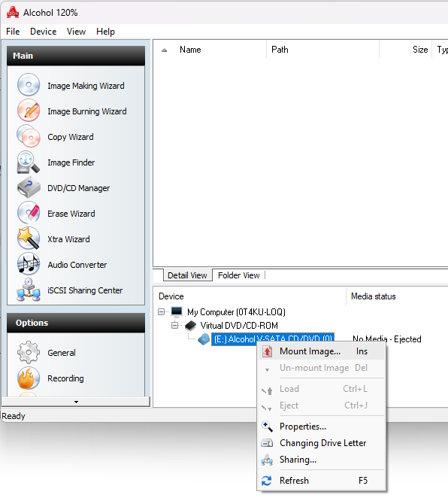Open the DVD/CD Manager link

click(79, 188)
